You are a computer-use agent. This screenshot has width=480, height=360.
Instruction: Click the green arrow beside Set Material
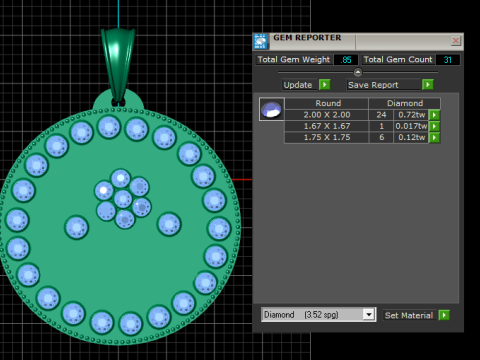[x=444, y=315]
